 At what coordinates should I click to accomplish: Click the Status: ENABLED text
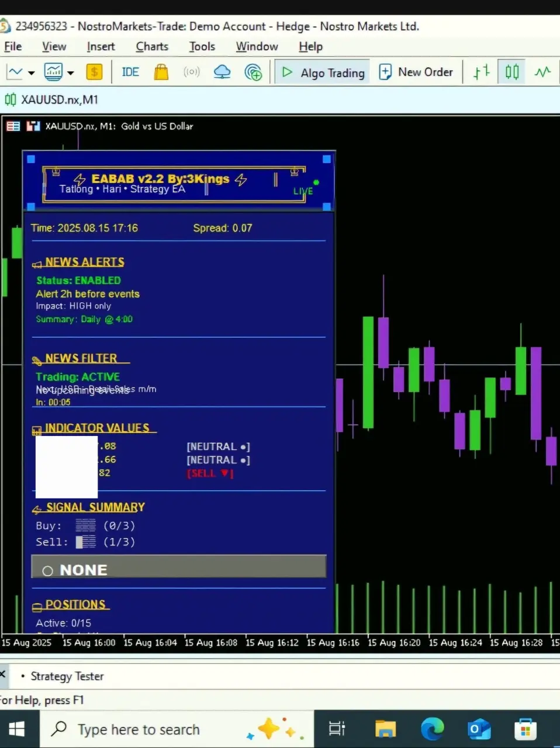coord(78,280)
